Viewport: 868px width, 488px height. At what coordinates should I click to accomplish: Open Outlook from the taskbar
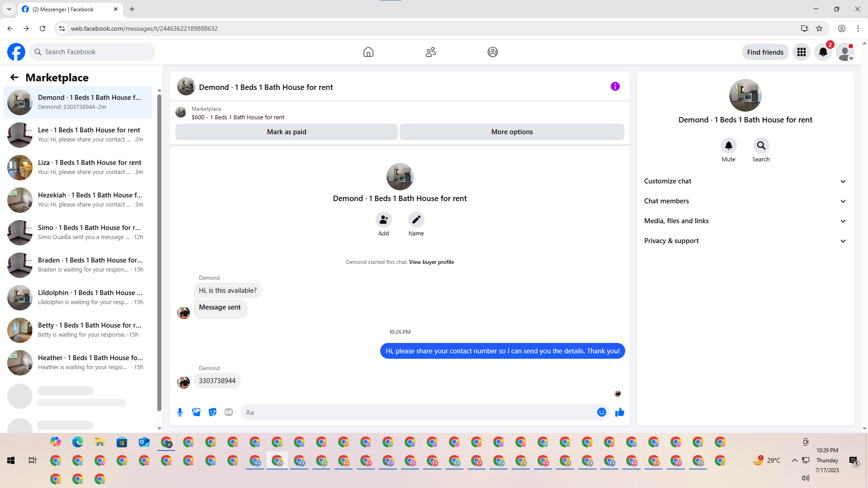(144, 442)
